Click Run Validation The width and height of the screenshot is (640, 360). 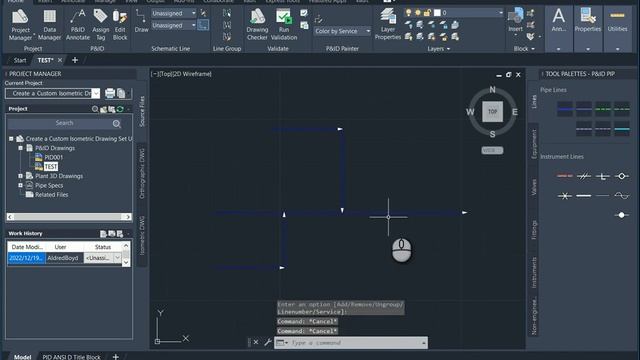coord(284,25)
